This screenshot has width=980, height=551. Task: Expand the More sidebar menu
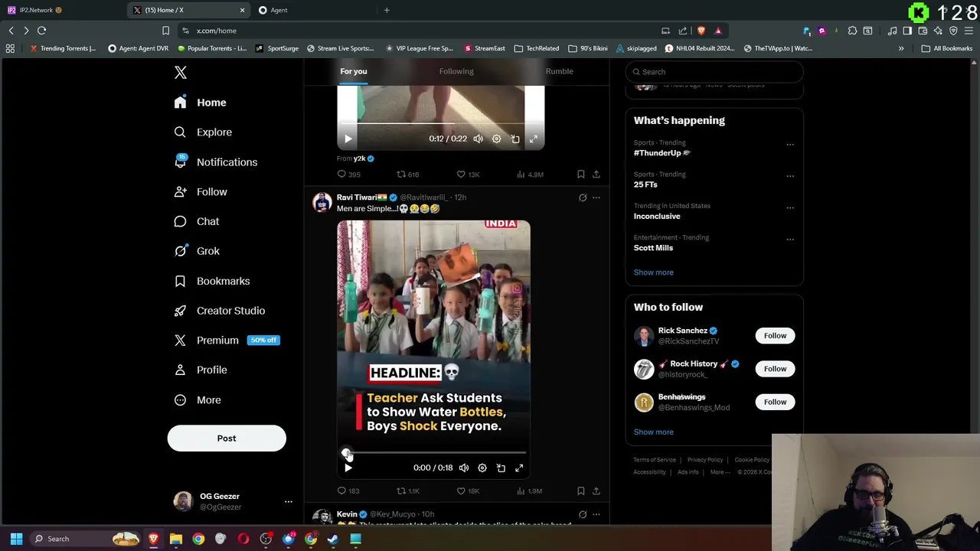pos(198,400)
